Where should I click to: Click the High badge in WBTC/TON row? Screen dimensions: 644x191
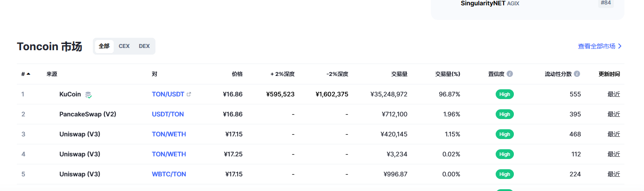click(x=505, y=174)
